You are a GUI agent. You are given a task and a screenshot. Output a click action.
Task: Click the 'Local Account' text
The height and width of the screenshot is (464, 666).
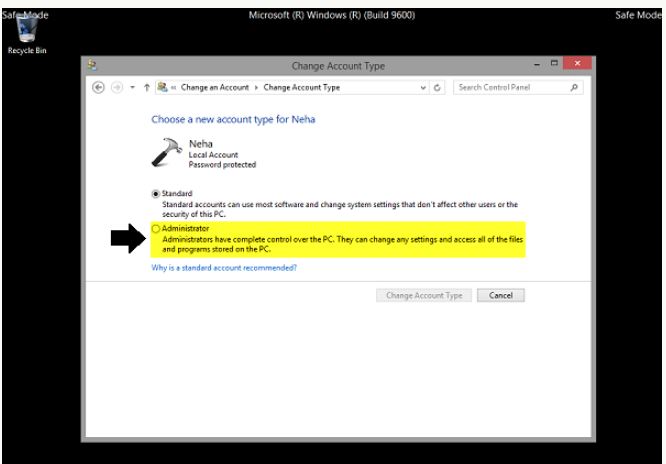[x=213, y=155]
